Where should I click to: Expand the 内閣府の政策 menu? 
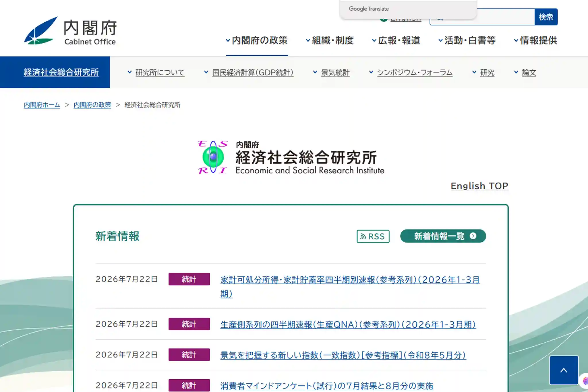click(257, 40)
